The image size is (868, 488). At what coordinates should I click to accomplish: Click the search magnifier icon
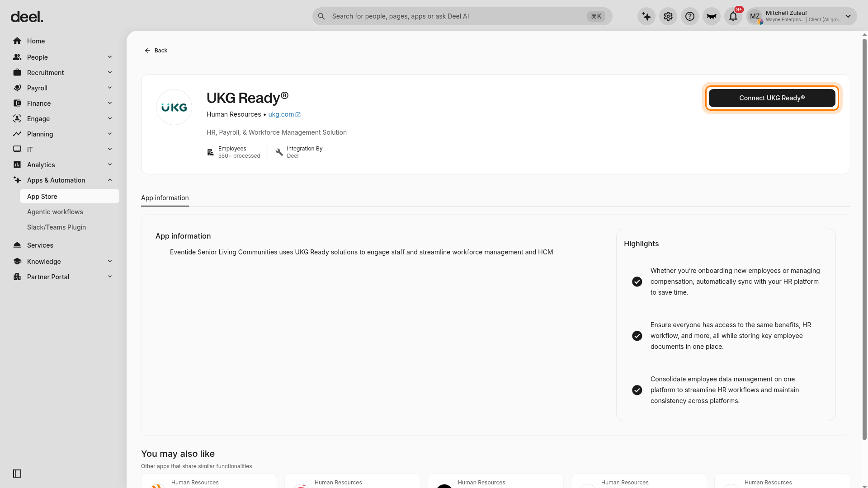tap(321, 16)
